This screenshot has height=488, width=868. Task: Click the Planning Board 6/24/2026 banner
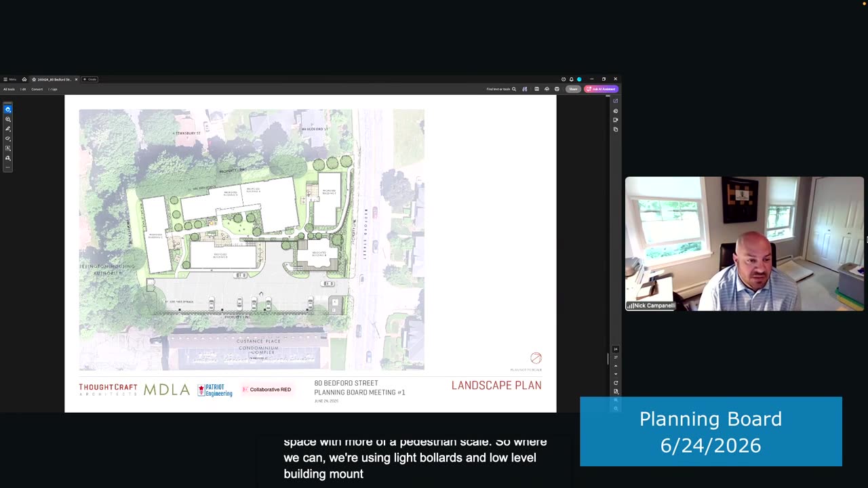pyautogui.click(x=711, y=432)
